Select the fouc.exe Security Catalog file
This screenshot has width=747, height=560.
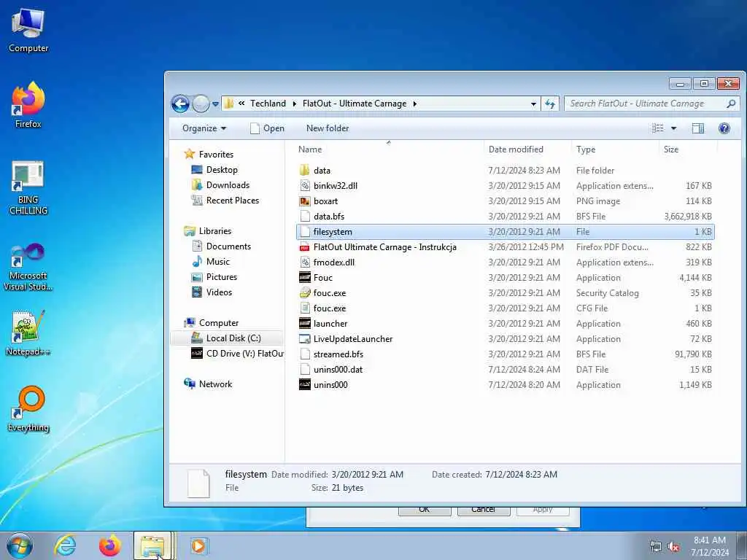click(330, 293)
